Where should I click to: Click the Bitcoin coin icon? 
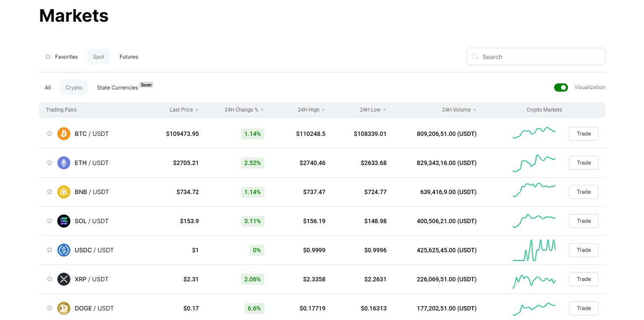[64, 134]
